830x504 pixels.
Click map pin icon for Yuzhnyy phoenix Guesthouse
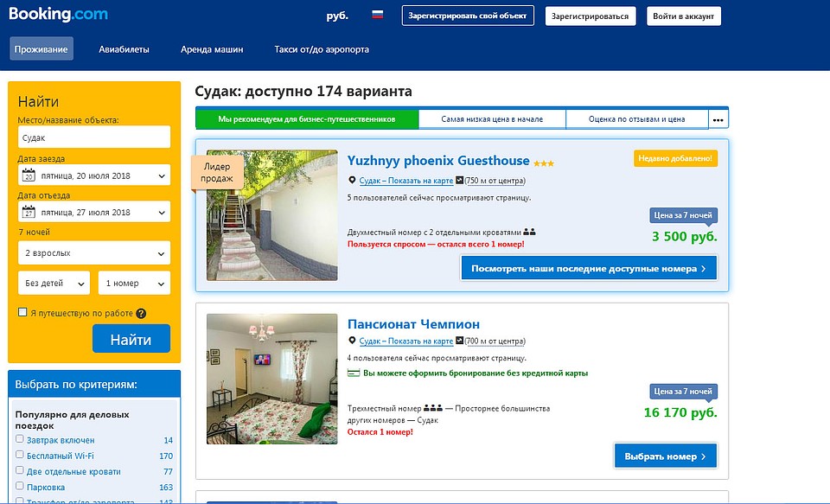(x=352, y=181)
